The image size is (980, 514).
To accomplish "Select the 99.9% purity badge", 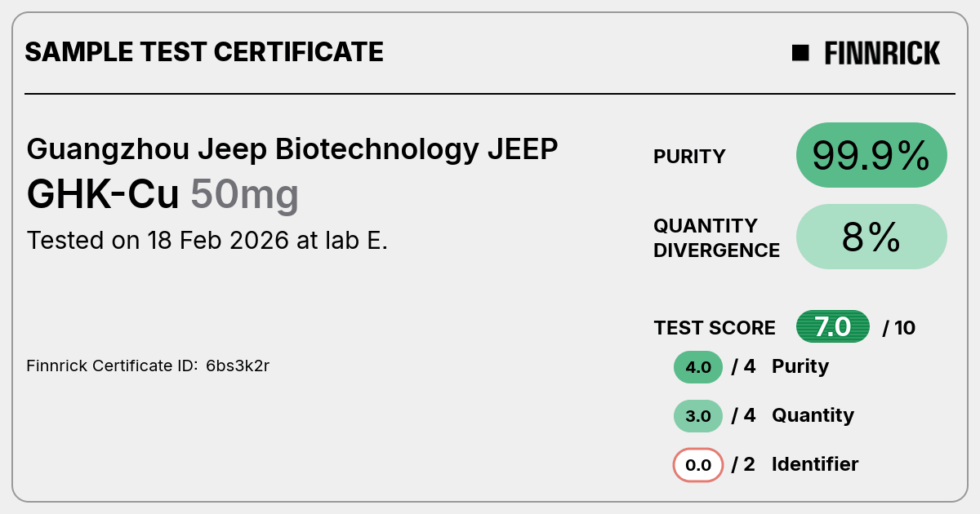I will point(871,155).
